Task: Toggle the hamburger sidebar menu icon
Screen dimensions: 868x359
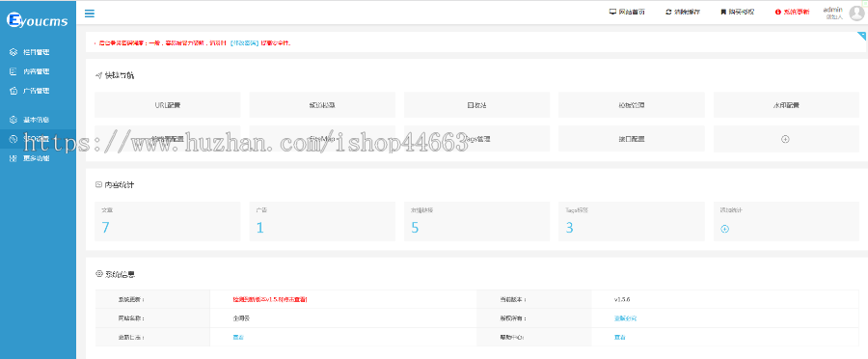Action: (89, 14)
